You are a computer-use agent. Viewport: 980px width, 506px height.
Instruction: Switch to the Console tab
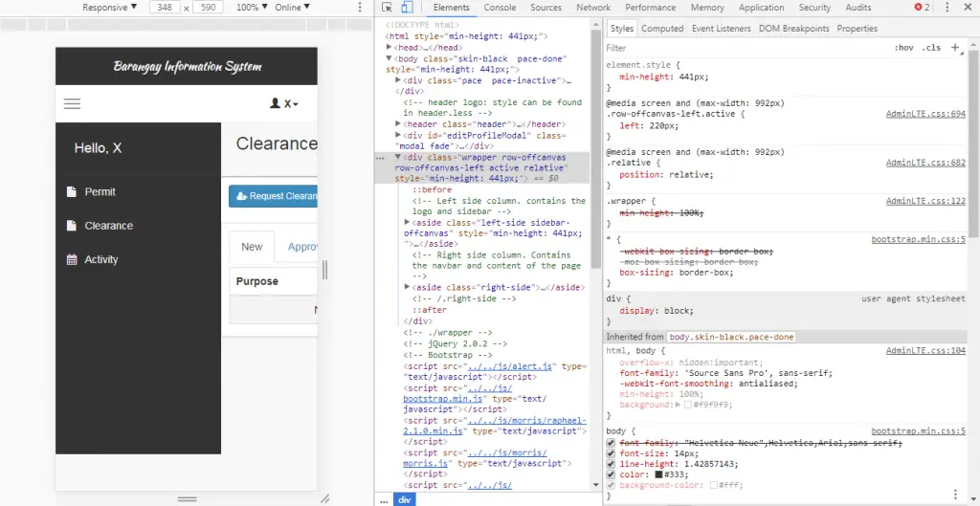click(x=500, y=8)
